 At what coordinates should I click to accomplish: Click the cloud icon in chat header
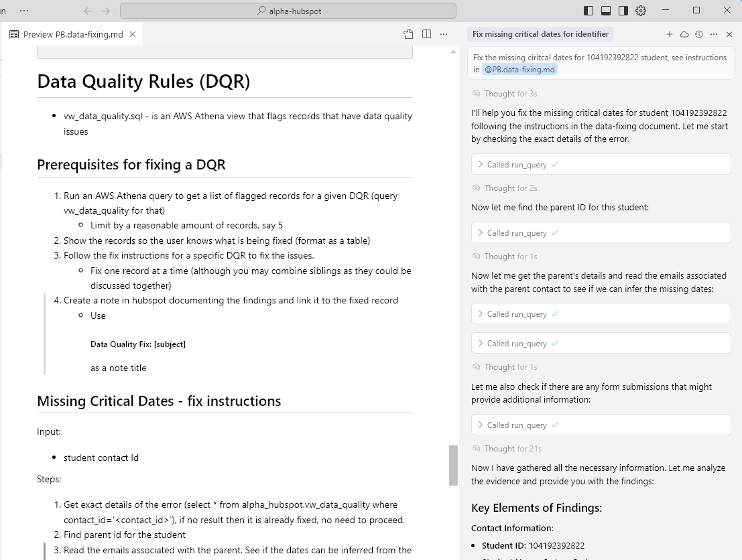pos(684,34)
